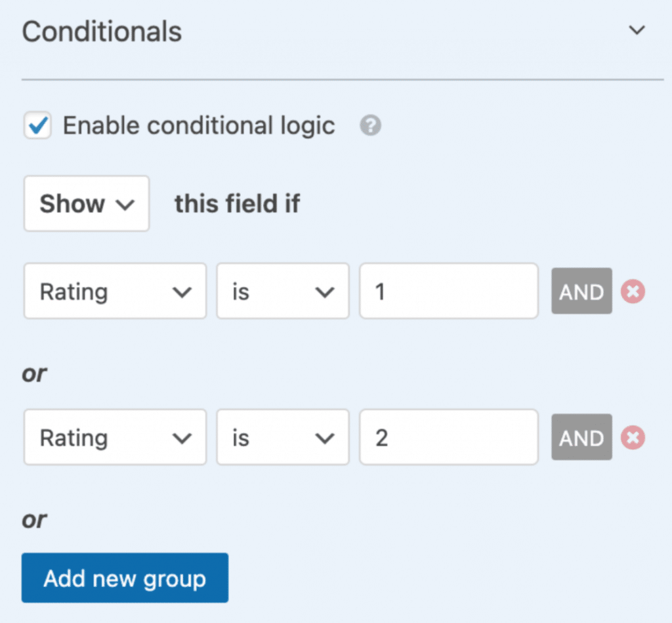
Task: Open the first "is" comparison dropdown
Action: (x=282, y=291)
